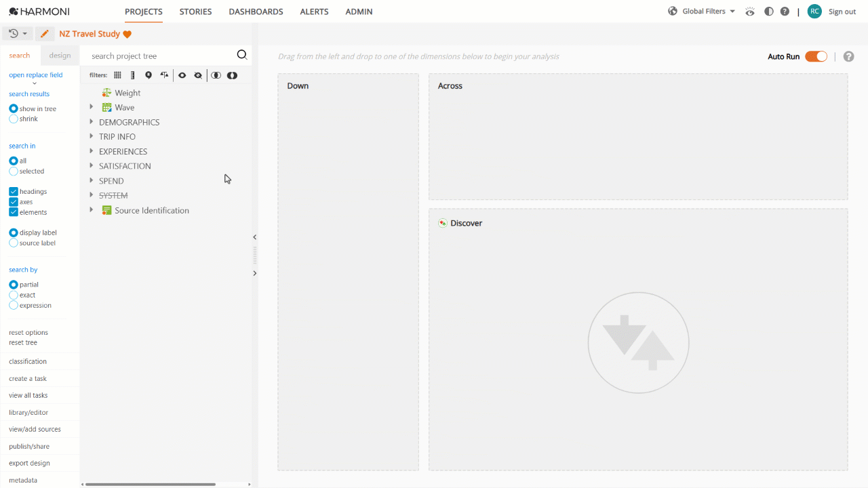Select 'all' under search in
Viewport: 868px width, 488px height.
point(14,161)
